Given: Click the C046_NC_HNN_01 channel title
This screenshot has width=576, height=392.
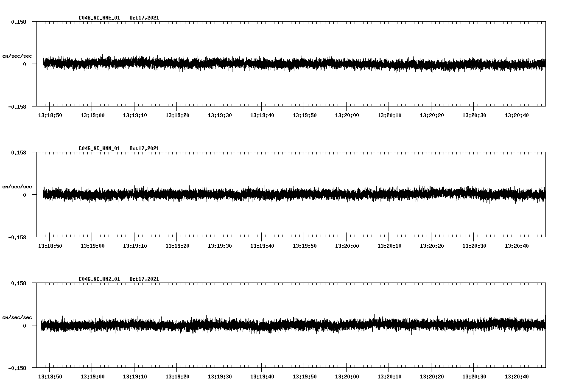Looking at the screenshot, I should coord(99,148).
